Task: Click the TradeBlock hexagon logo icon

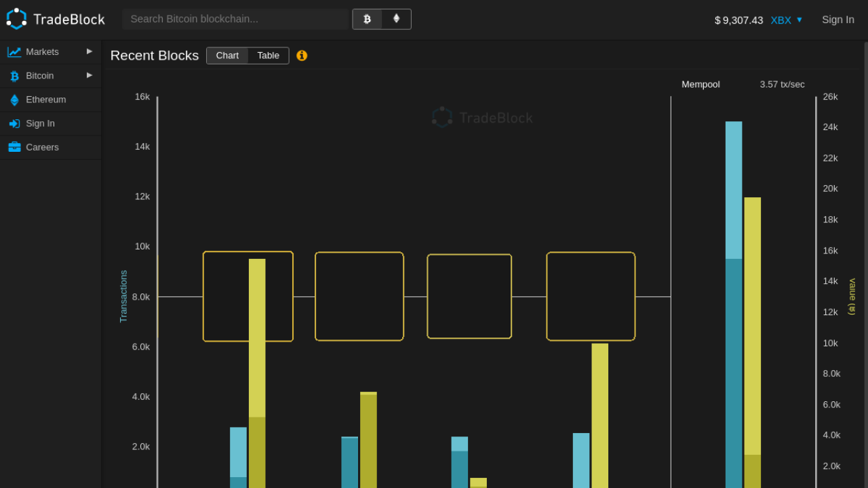Action: (x=16, y=19)
